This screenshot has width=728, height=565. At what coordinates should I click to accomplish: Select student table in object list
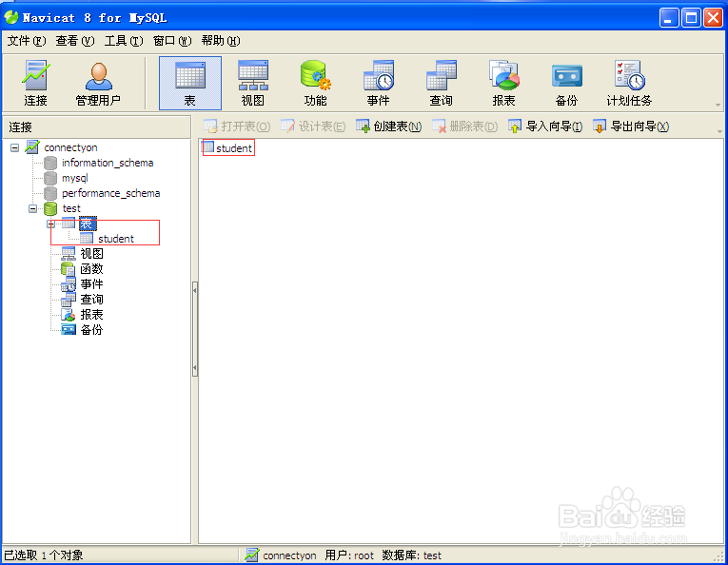(234, 148)
